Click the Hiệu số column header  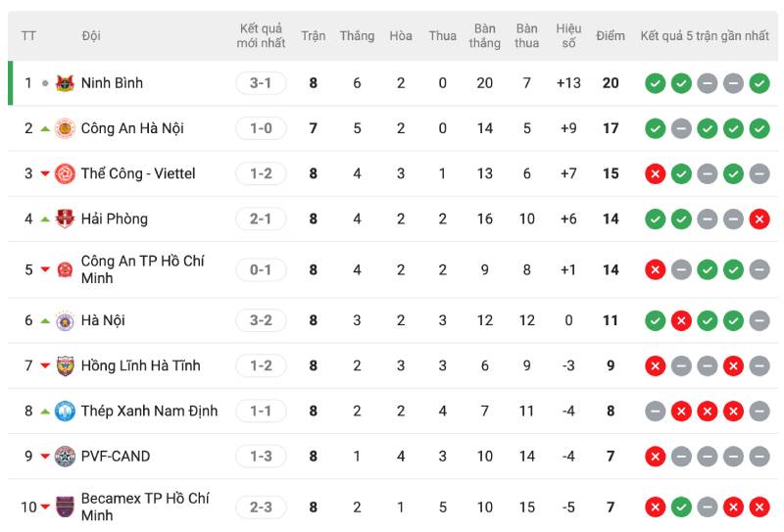click(568, 36)
